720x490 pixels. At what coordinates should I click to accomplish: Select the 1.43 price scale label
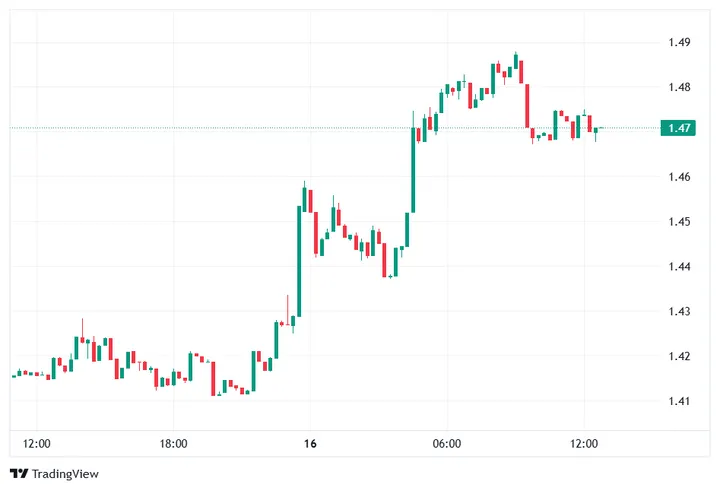[x=680, y=312]
